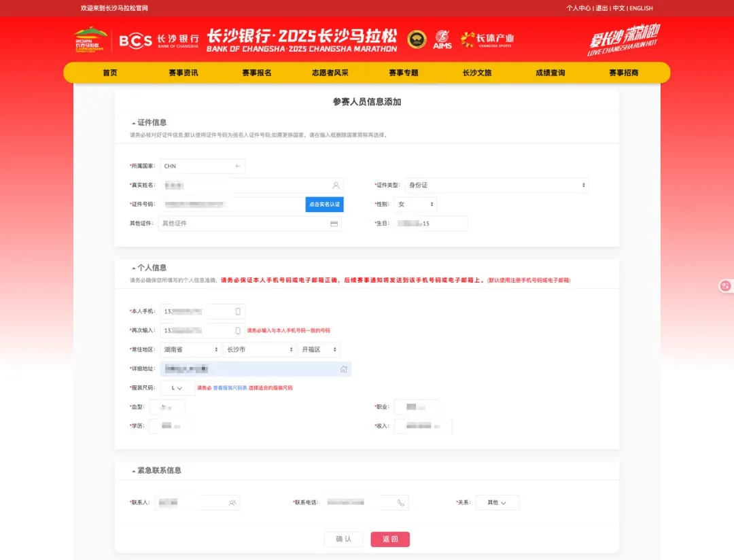The image size is (734, 560).
Task: Open the 性别 dropdown showing 女
Action: [416, 205]
